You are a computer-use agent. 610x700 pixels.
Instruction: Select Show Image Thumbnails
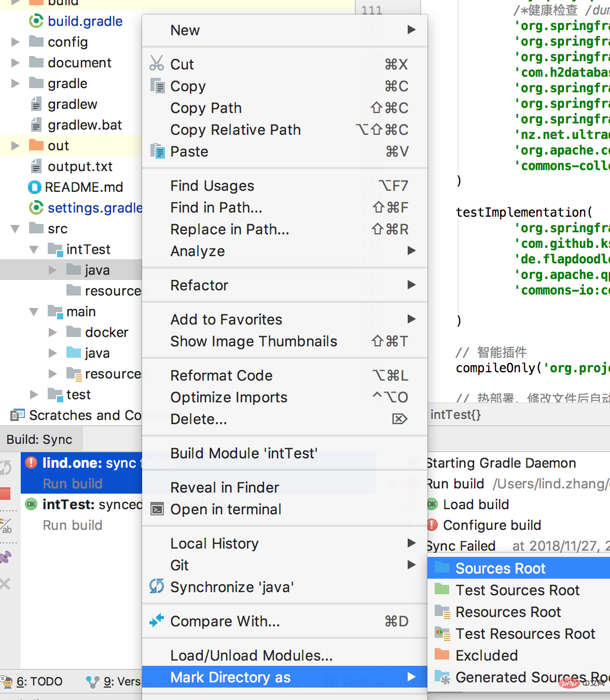285,341
